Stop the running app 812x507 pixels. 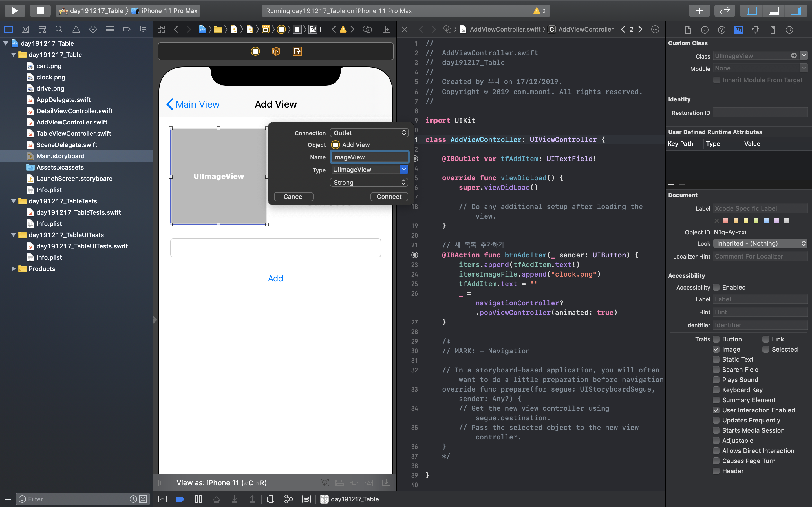(40, 10)
